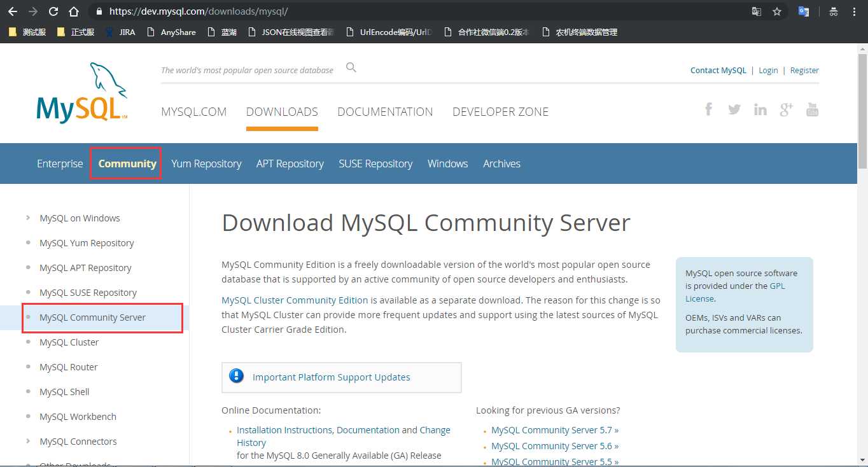868x467 pixels.
Task: Open MySQL Community Server 5.6 link
Action: [x=555, y=445]
